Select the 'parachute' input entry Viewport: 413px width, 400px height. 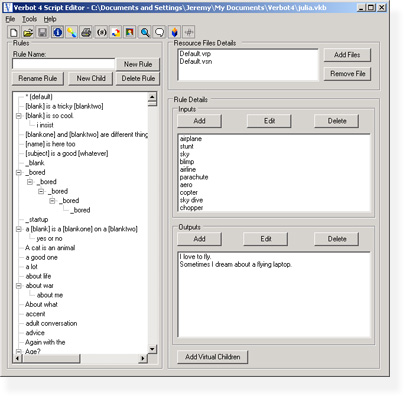point(194,177)
